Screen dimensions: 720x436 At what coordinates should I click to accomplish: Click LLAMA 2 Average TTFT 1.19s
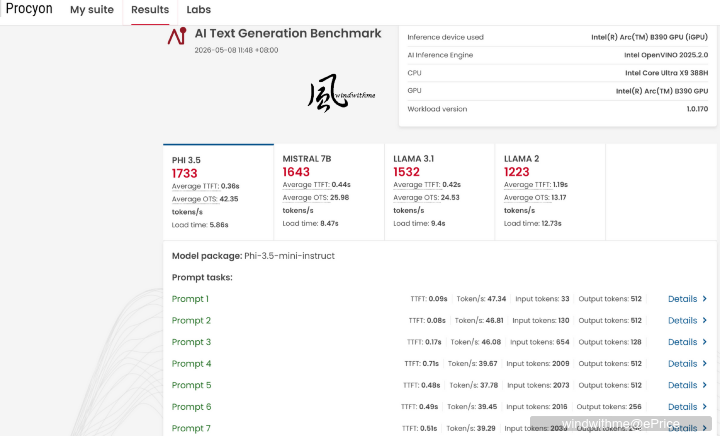click(x=536, y=184)
